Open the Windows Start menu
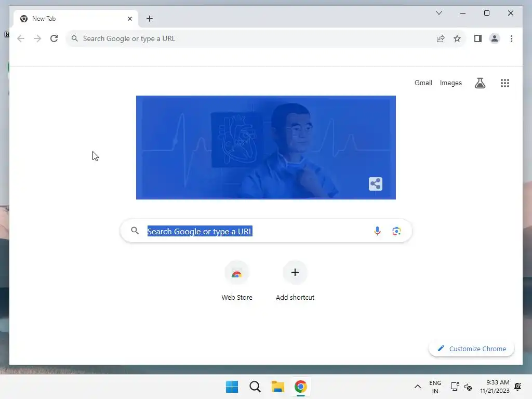The image size is (532, 399). [232, 387]
